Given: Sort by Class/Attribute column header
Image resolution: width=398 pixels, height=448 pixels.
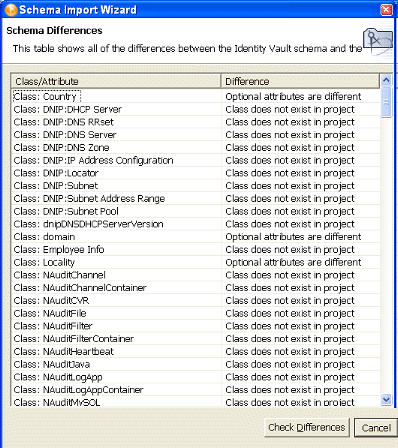Looking at the screenshot, I should tap(116, 81).
